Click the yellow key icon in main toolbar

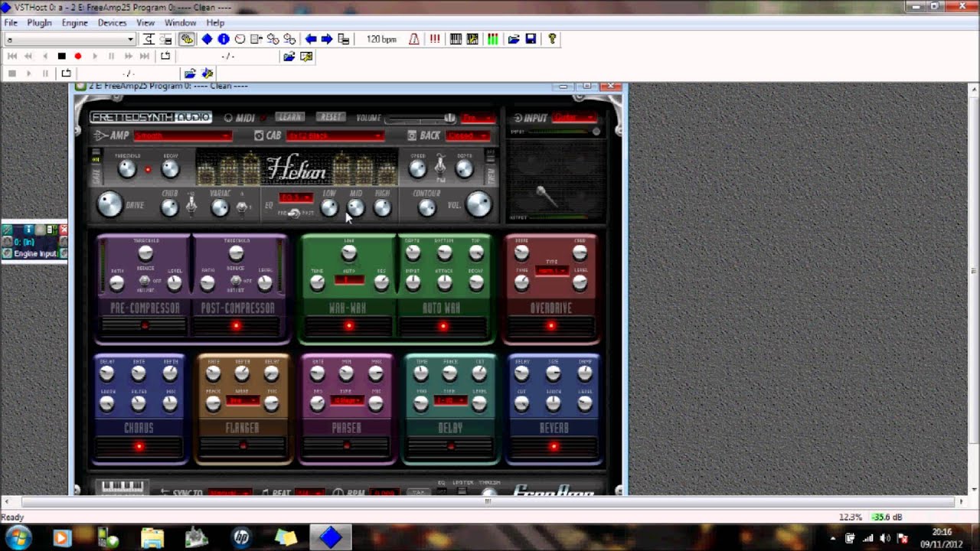click(x=551, y=39)
